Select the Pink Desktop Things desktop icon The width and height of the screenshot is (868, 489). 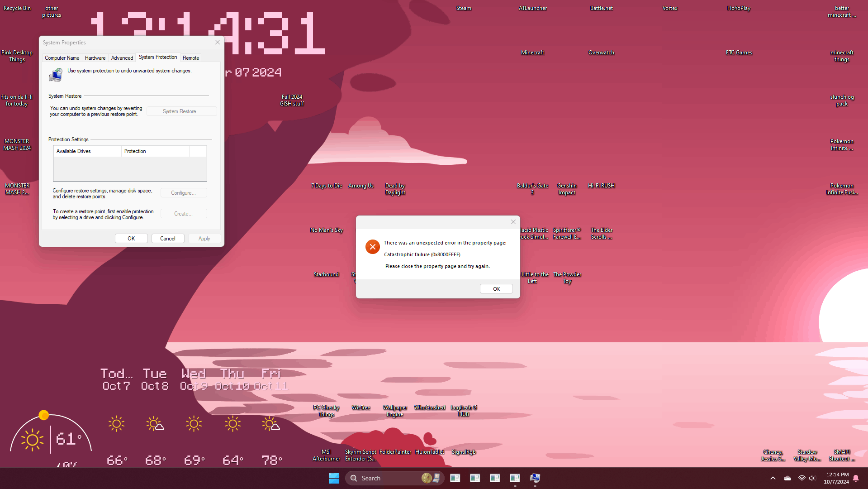[x=17, y=56]
